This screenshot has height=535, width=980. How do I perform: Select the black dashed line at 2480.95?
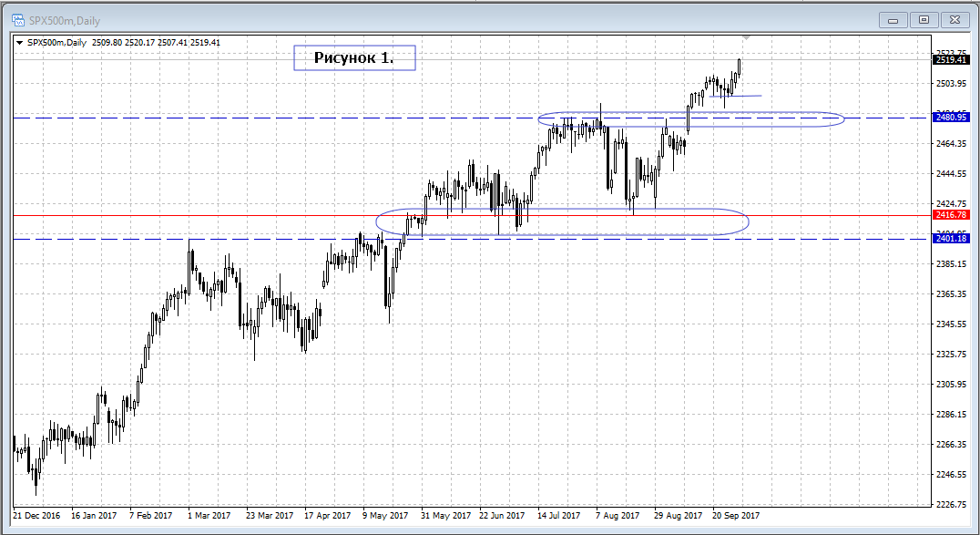pyautogui.click(x=273, y=118)
